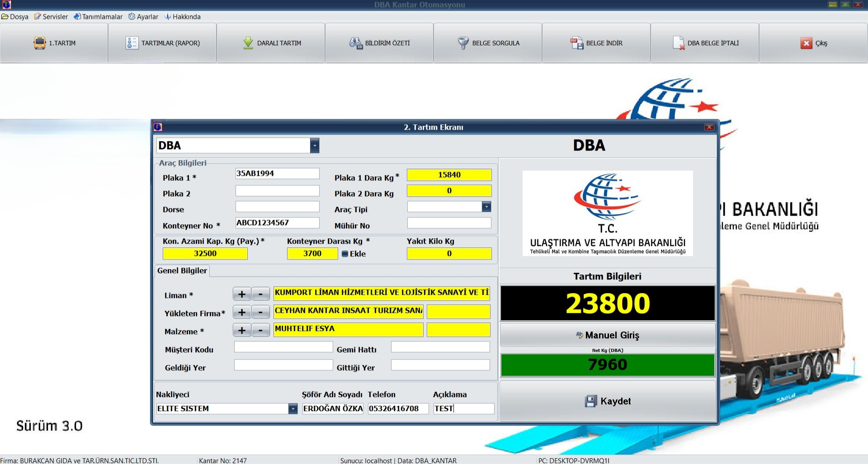Click the green Net Kg value 7960
The width and height of the screenshot is (868, 464).
pyautogui.click(x=608, y=365)
